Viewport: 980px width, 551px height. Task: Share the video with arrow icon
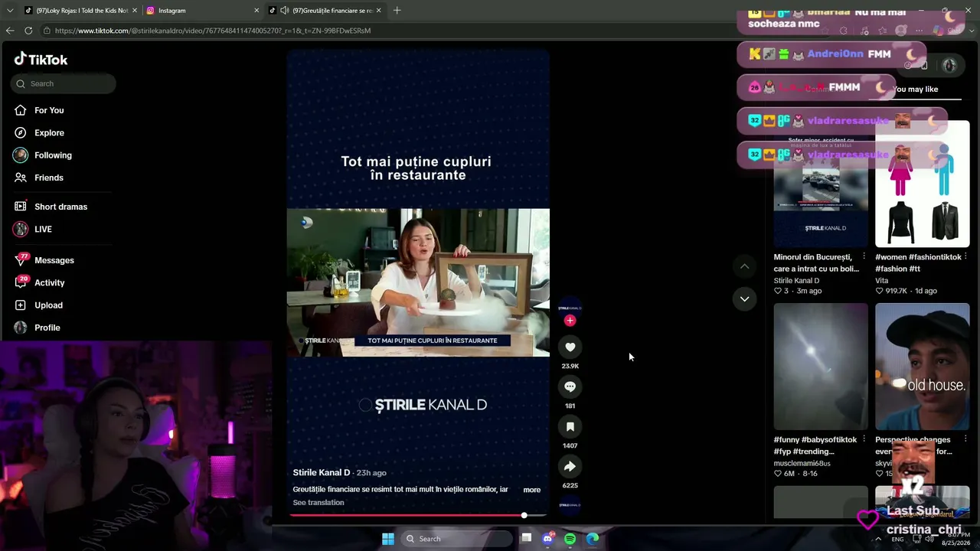570,467
